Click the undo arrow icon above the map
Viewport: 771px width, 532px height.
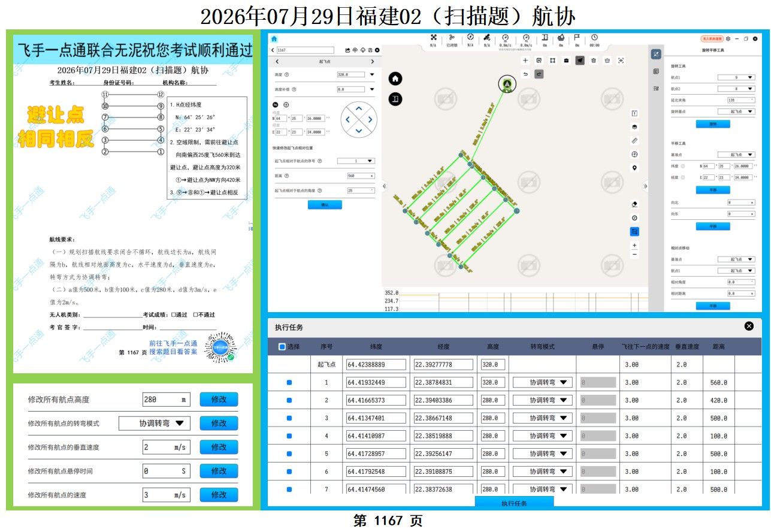(525, 74)
